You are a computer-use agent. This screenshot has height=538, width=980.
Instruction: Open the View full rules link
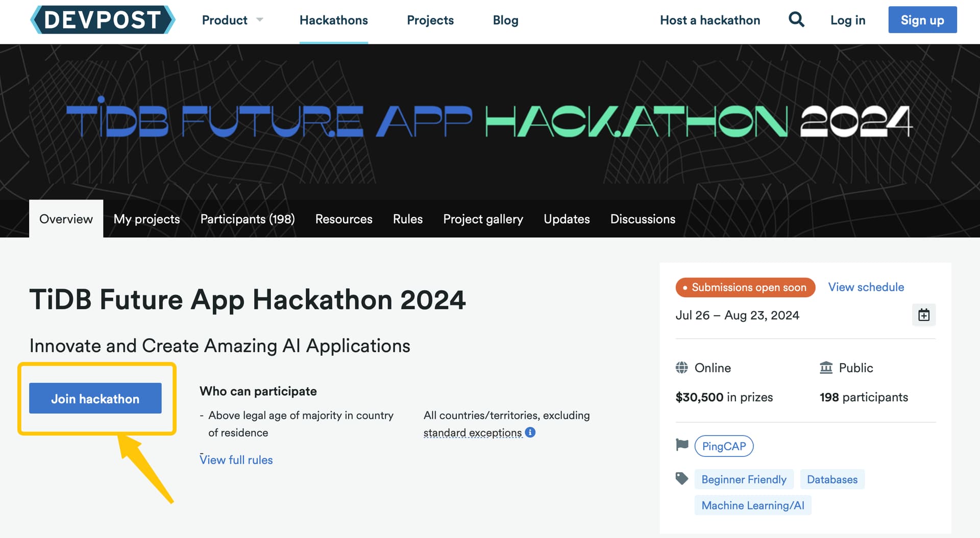pyautogui.click(x=236, y=459)
